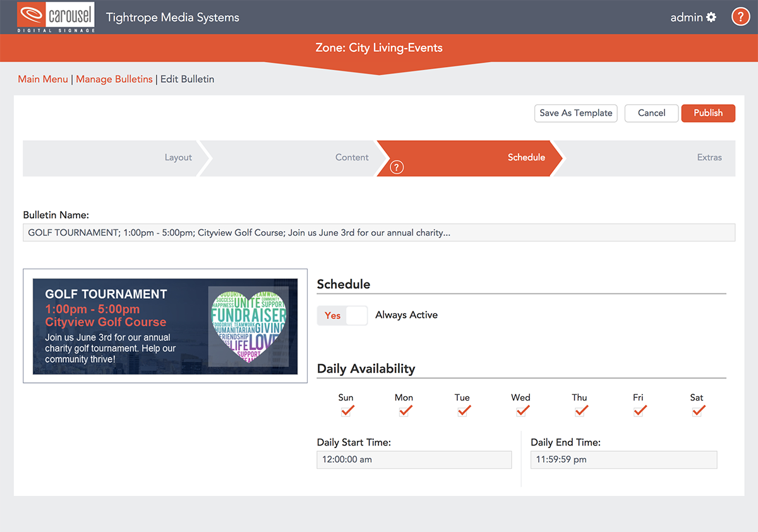This screenshot has width=758, height=532.
Task: Open the help question mark icon
Action: [x=740, y=17]
